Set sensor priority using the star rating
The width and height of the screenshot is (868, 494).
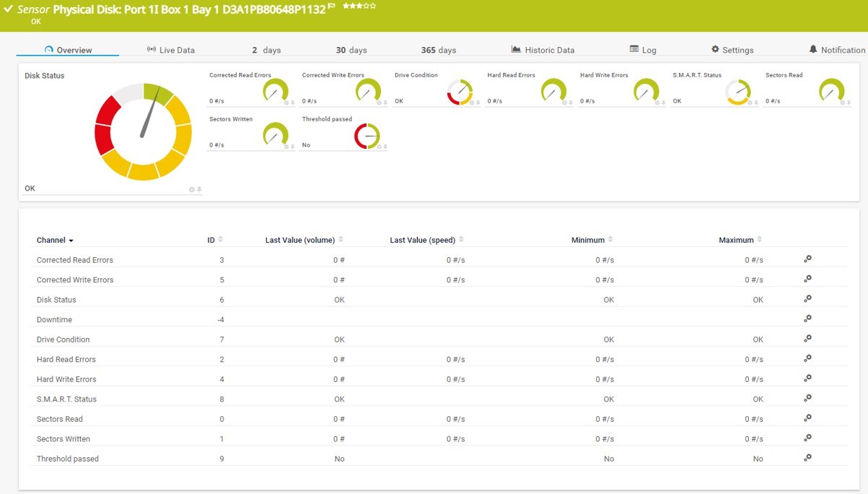pos(359,6)
